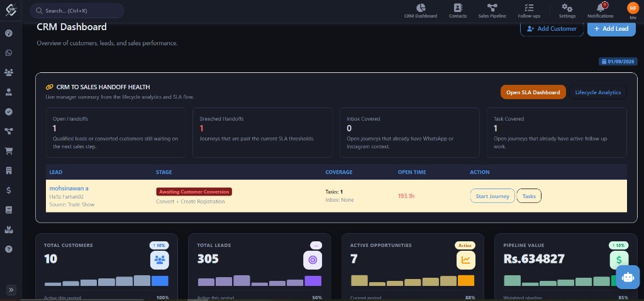The image size is (644, 301).
Task: Go to CRM Dashboard in top navigation
Action: pos(421,11)
